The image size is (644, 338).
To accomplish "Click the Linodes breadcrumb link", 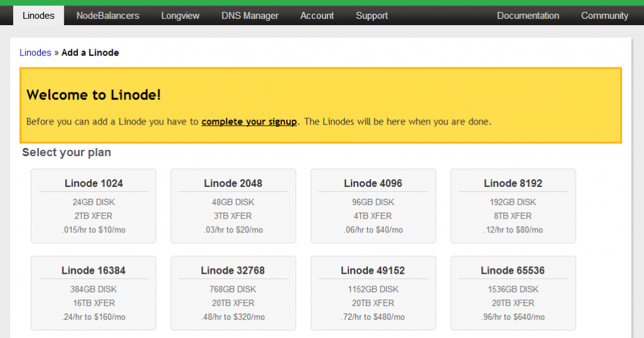I will [35, 53].
